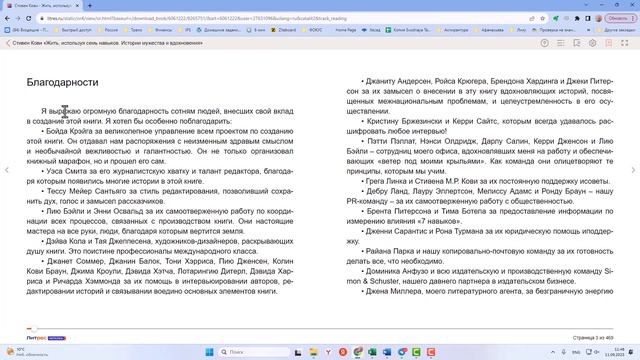Screen dimensions: 640x360
Task: Go back using chevron beside book title
Action: pyautogui.click(x=8, y=43)
